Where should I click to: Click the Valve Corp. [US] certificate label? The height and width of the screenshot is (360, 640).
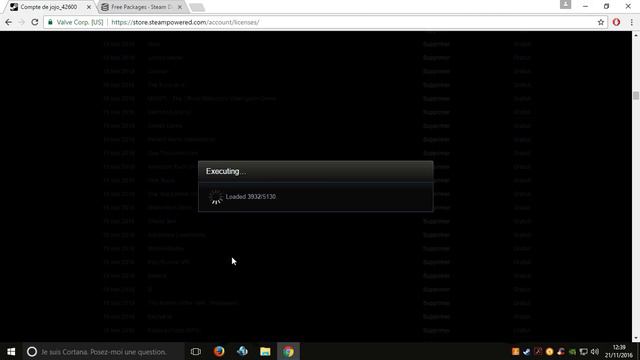[x=80, y=22]
